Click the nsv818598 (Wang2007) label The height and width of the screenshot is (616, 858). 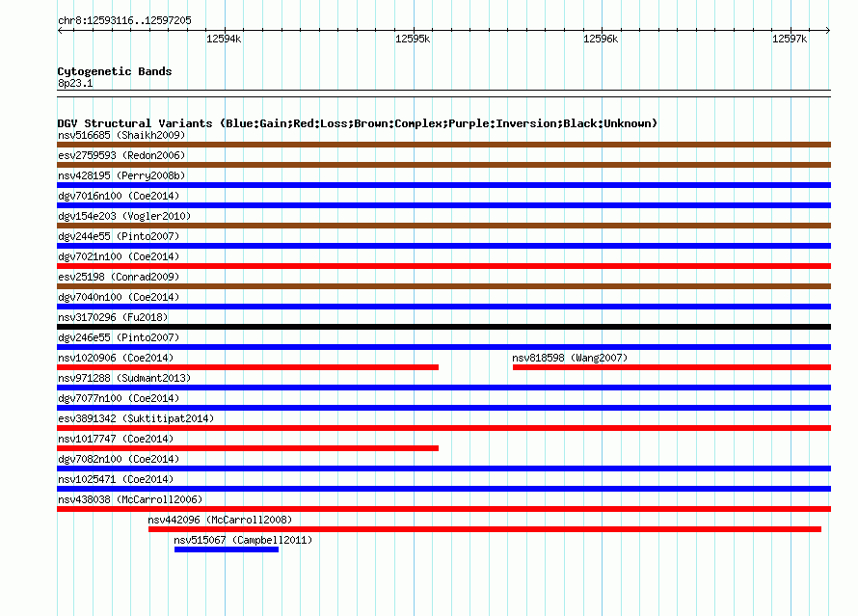(x=570, y=358)
